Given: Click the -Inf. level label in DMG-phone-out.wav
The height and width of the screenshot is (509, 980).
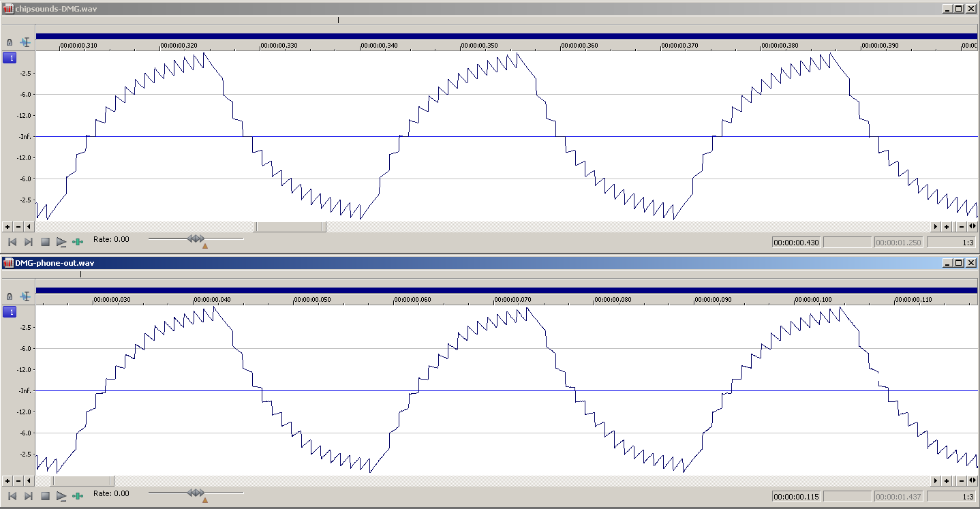Looking at the screenshot, I should (26, 390).
